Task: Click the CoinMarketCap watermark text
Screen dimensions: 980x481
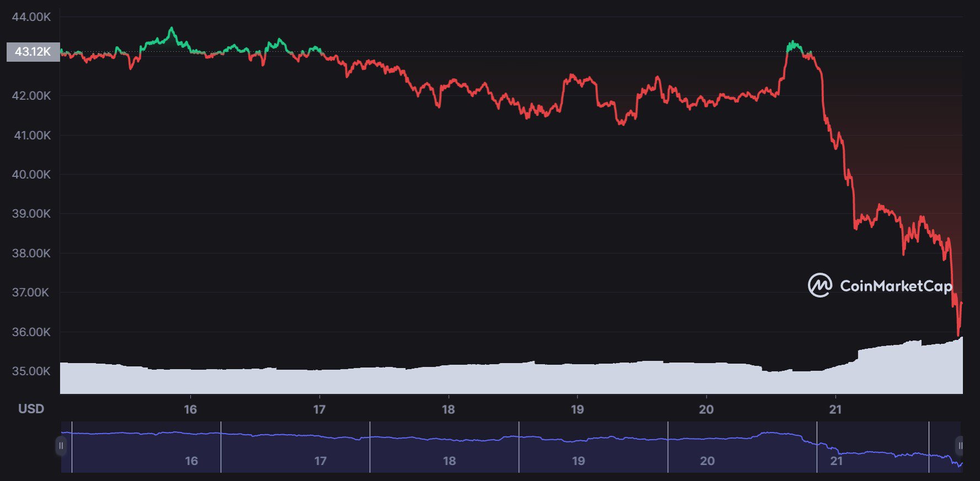Action: pos(896,286)
